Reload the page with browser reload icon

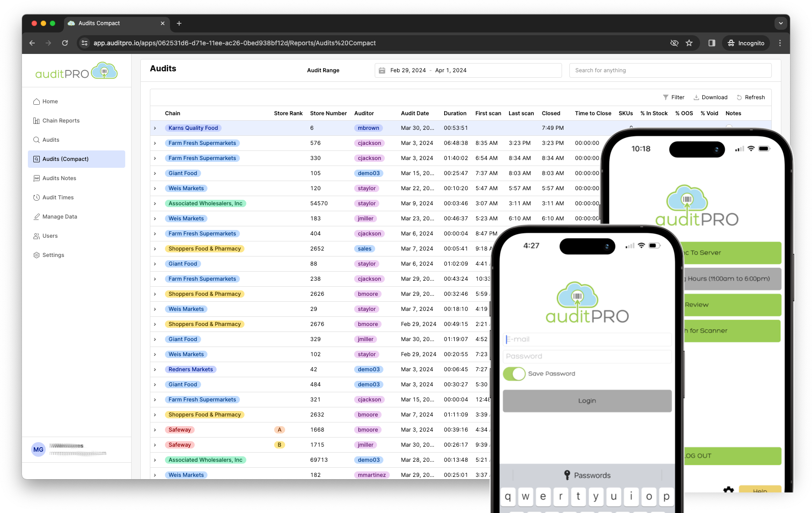pyautogui.click(x=65, y=43)
